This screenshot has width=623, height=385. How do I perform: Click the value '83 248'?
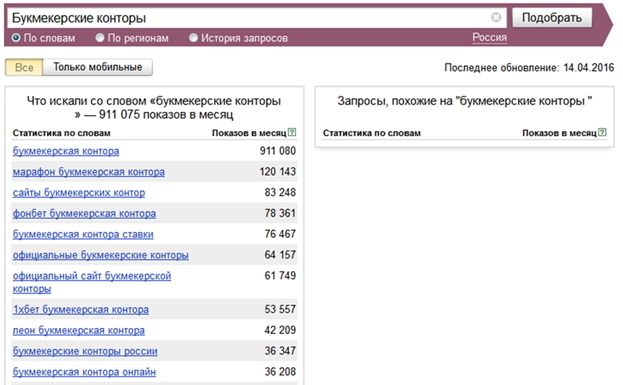tap(280, 192)
